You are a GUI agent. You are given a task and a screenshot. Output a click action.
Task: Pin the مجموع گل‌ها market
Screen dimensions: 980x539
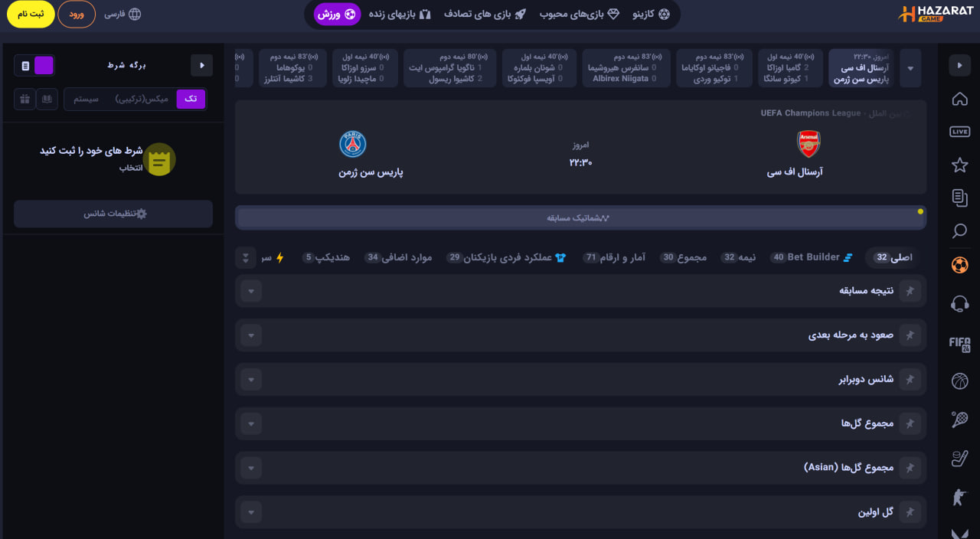pos(910,423)
